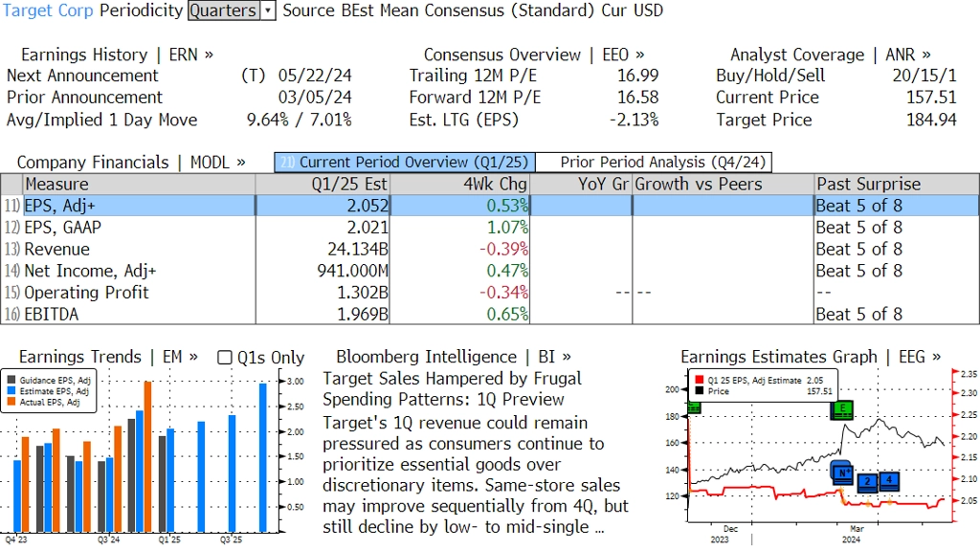The height and width of the screenshot is (549, 980).
Task: Click the black Price legend swatch
Action: click(699, 391)
